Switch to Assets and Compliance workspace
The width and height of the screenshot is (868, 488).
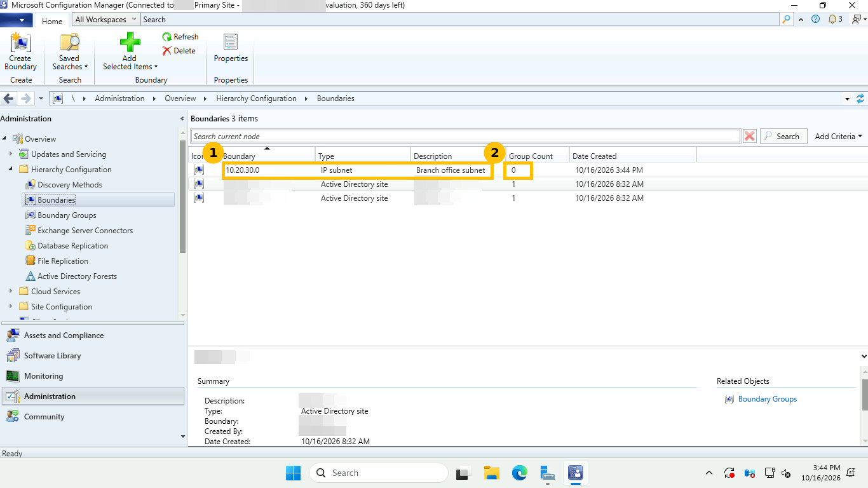tap(93, 335)
